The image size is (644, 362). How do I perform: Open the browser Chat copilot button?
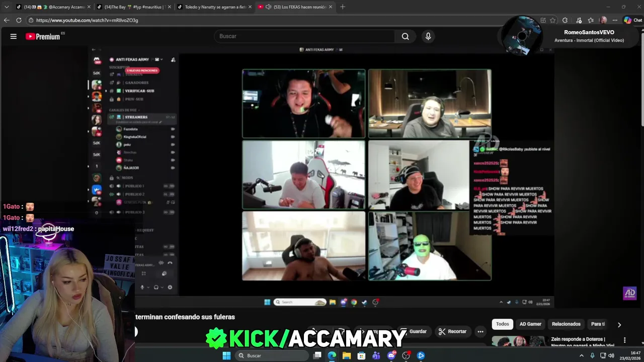click(x=633, y=20)
